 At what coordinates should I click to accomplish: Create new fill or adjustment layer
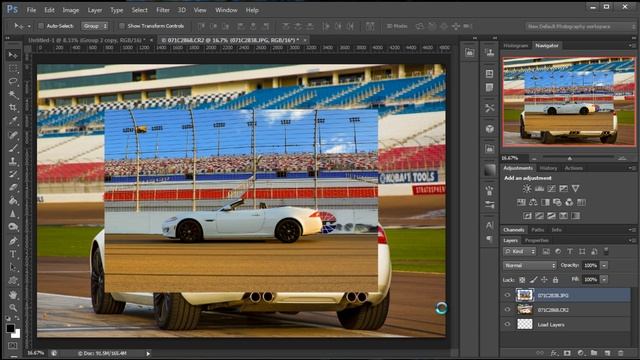tap(580, 353)
